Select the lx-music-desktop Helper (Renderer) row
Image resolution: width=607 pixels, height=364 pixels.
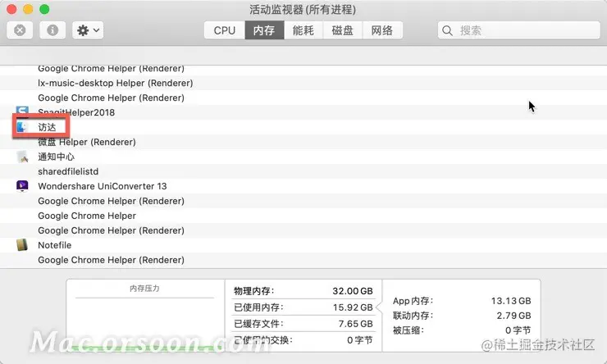point(303,83)
